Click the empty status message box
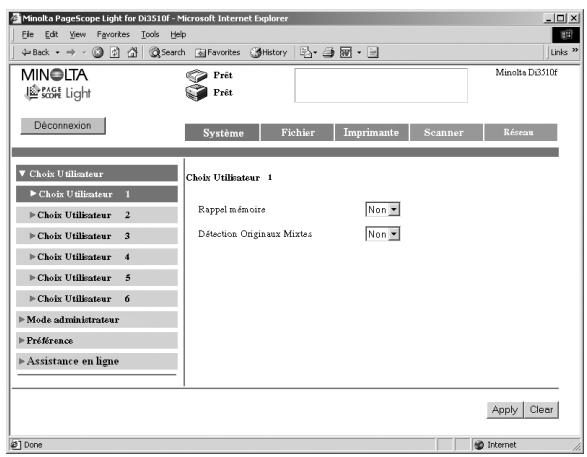This screenshot has height=457, width=587. pyautogui.click(x=381, y=85)
